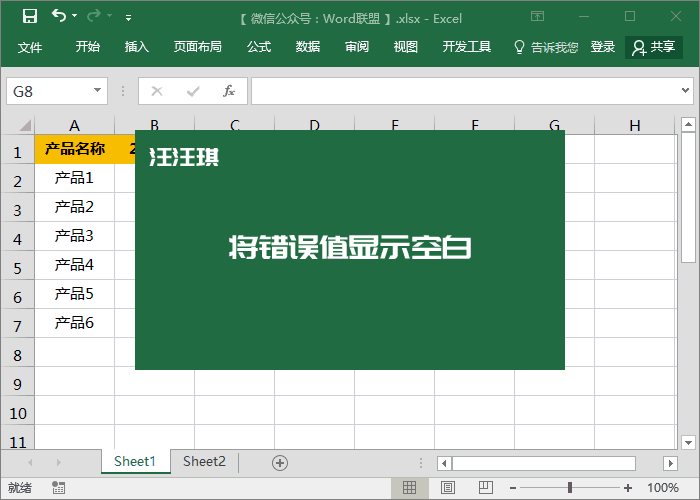Click next sheet navigation arrow
Screen dimensions: 700x500
point(58,462)
